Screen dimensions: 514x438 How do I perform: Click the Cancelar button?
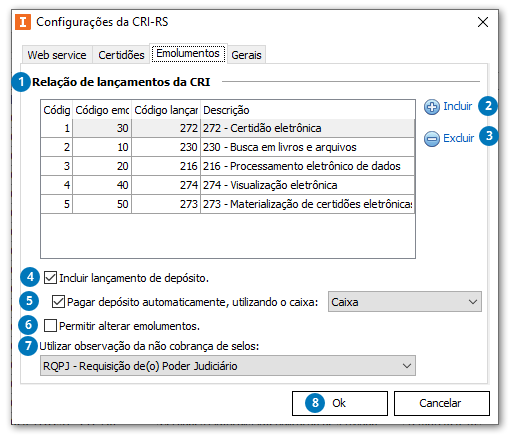(x=442, y=403)
